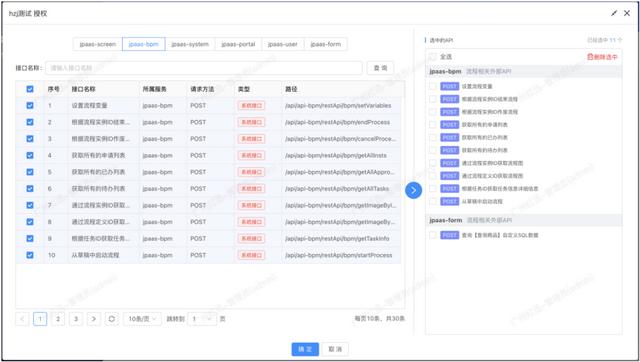Screen dimensions: 640x362
Task: Click 根据任务ID获取任务信息详细信息 in selected list
Action: tap(500, 189)
